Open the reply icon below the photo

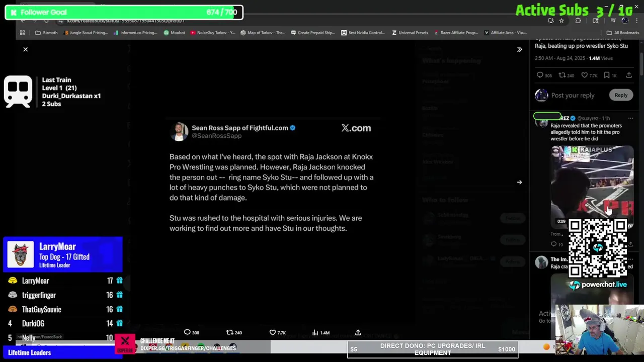187,332
